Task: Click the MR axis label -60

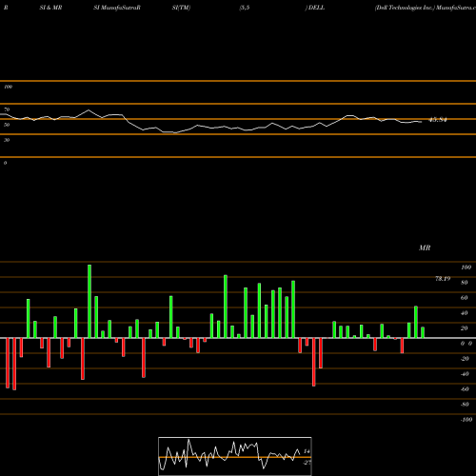Action: tap(465, 389)
